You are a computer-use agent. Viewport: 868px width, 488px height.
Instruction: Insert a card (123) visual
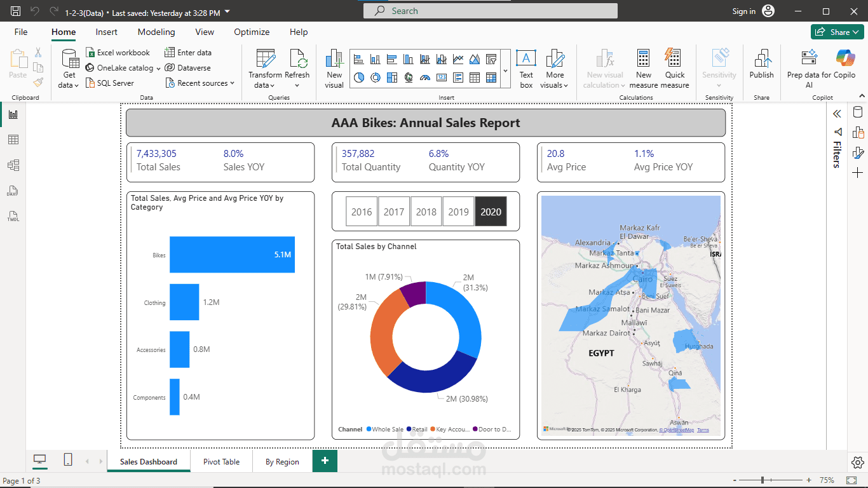442,78
